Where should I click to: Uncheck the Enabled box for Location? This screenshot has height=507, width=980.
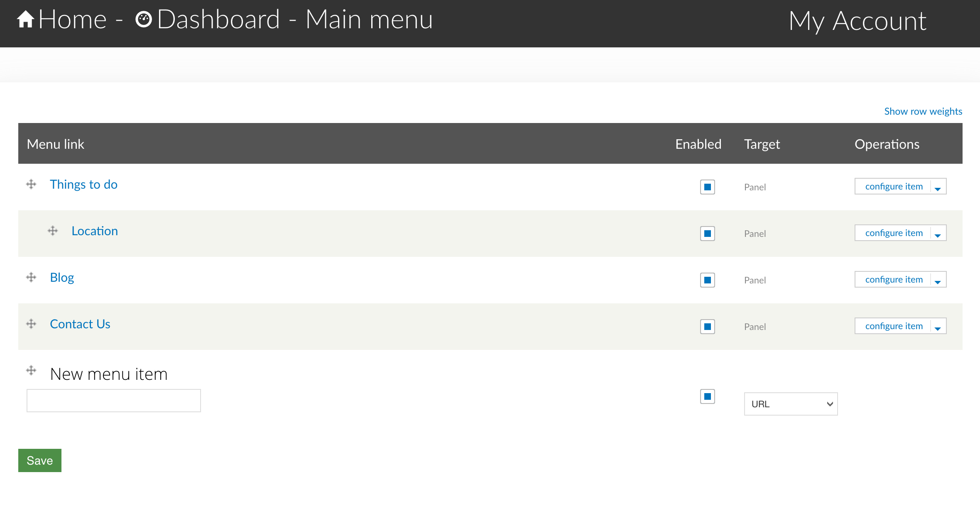pos(708,234)
